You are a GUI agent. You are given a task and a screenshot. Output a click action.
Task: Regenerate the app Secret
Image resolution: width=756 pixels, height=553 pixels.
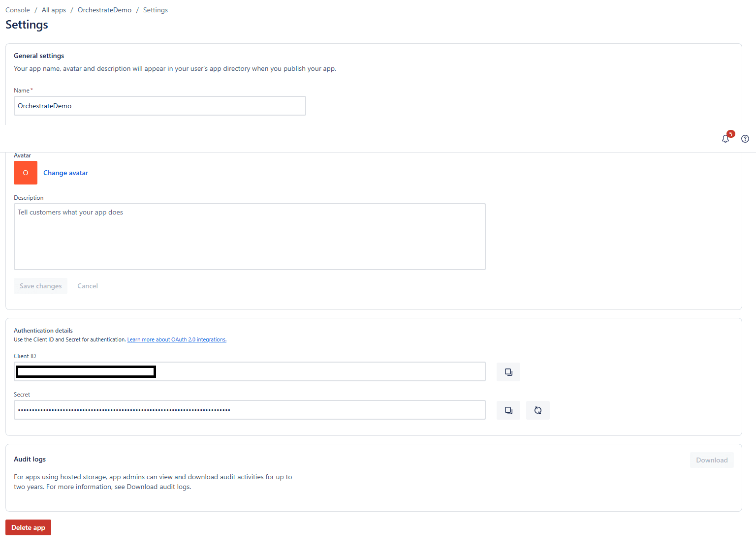(x=537, y=410)
